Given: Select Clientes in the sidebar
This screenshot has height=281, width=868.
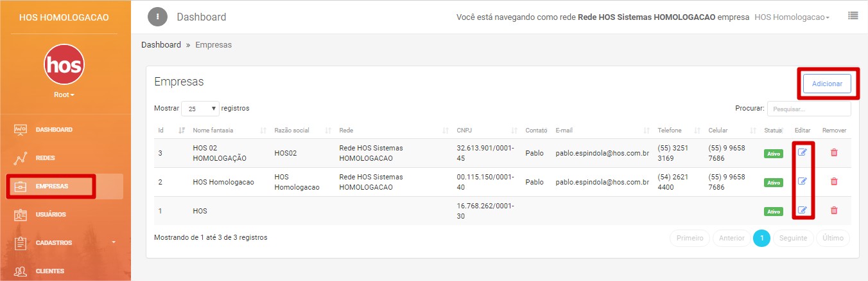Looking at the screenshot, I should click(49, 271).
